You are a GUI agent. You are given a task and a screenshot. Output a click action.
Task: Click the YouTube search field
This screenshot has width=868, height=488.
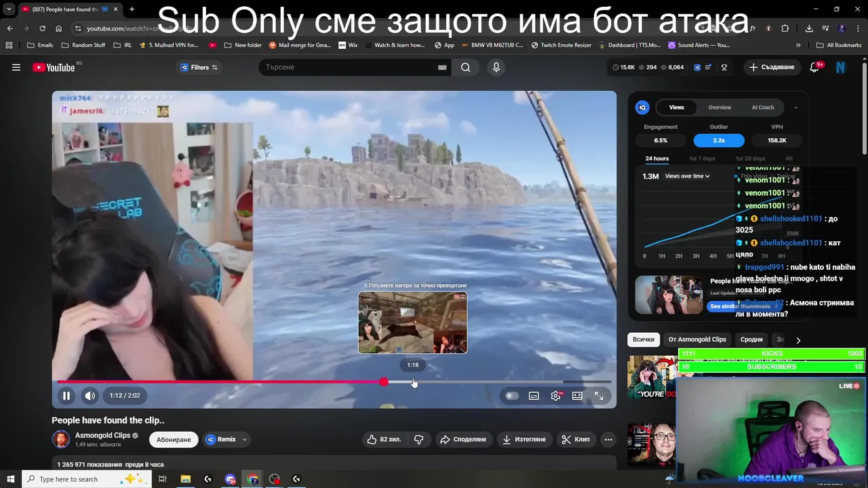click(346, 67)
